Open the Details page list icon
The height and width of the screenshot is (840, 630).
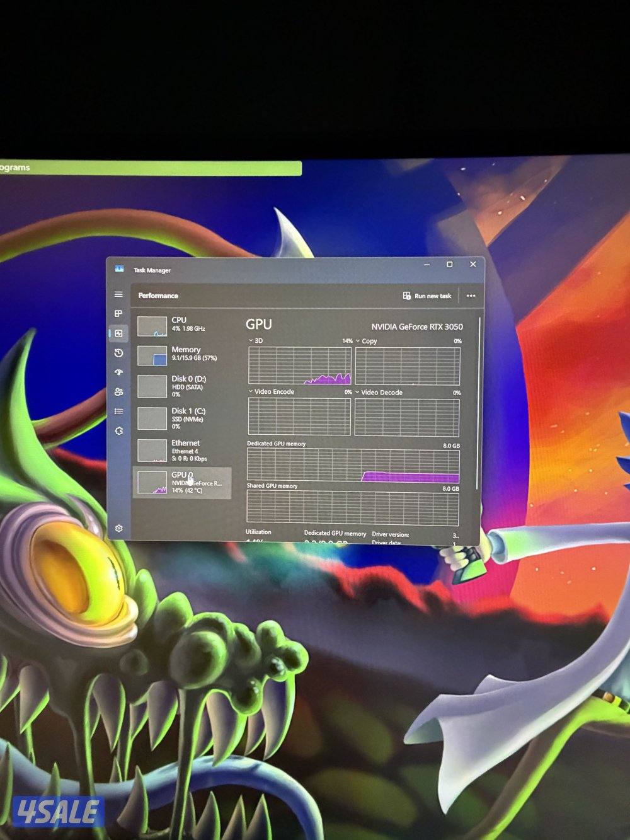pos(118,411)
